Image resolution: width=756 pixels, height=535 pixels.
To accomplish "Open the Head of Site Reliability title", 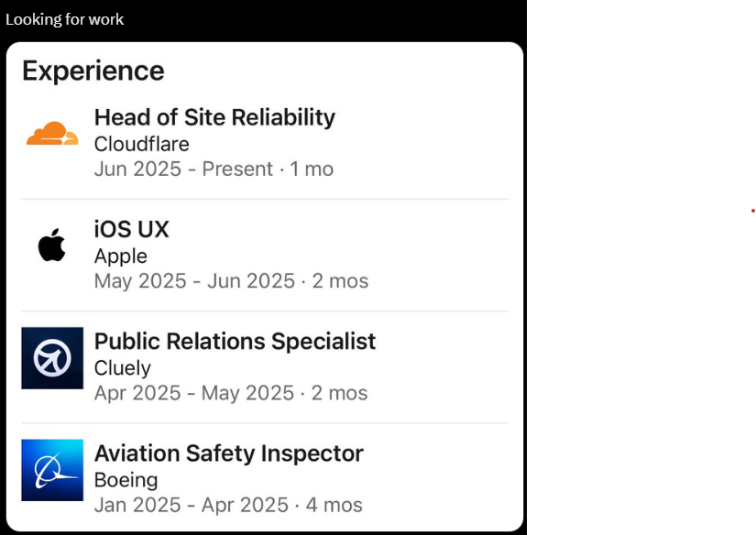I will 214,117.
